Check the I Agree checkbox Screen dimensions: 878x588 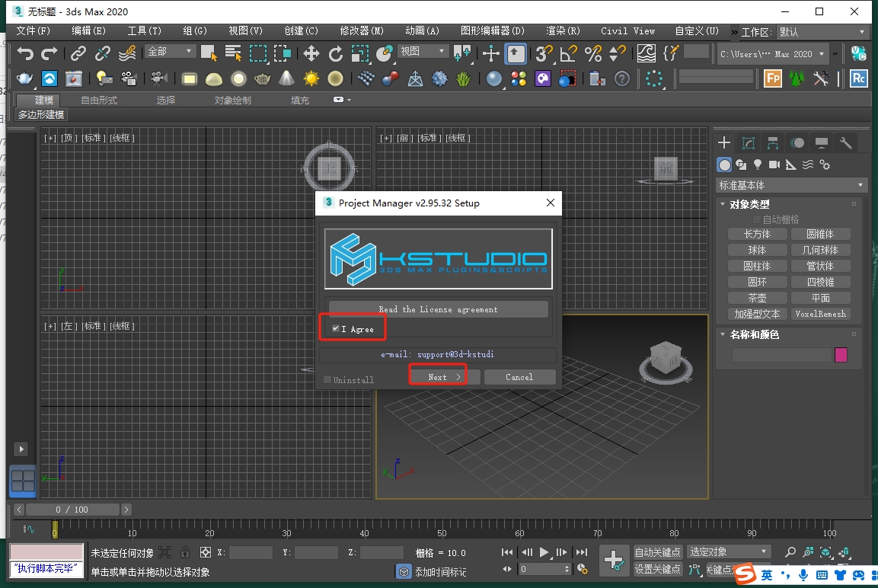(335, 329)
